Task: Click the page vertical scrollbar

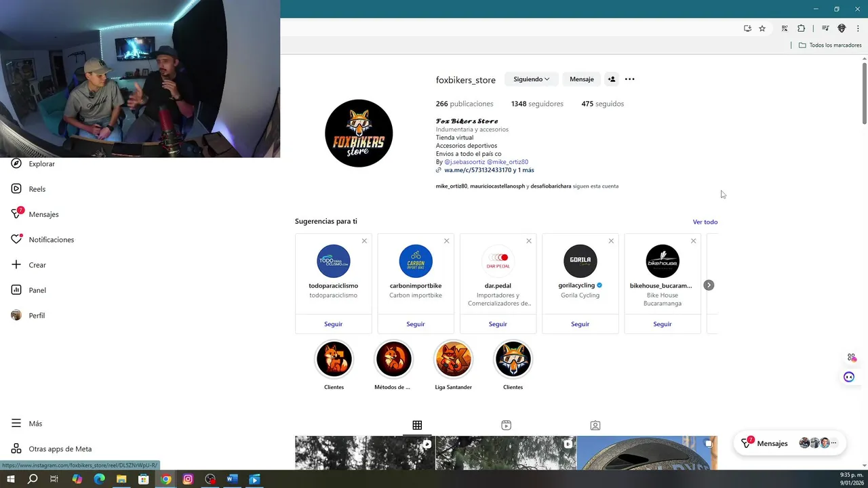Action: [865, 94]
